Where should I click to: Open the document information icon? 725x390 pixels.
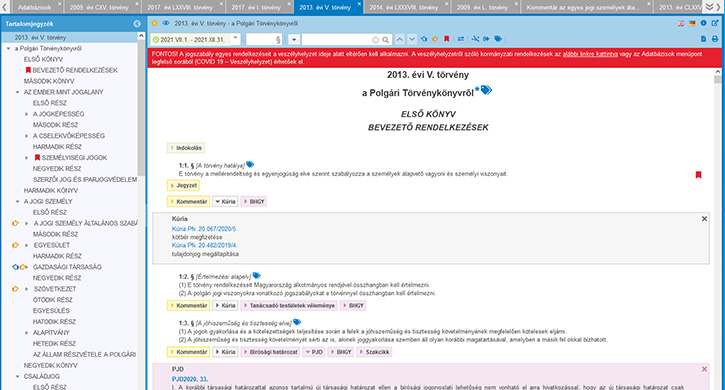[x=703, y=23]
